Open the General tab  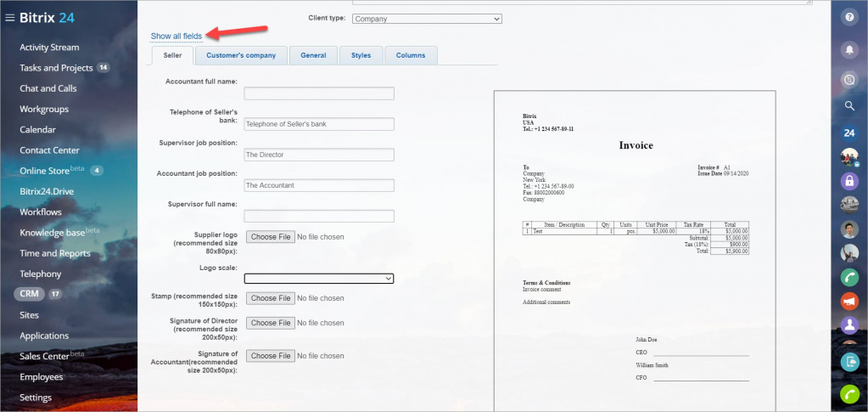tap(313, 55)
